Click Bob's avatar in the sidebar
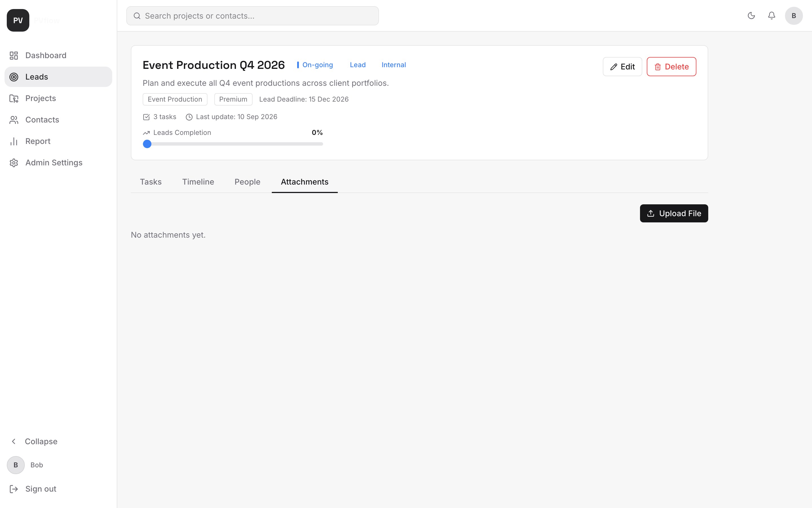The image size is (812, 508). [x=16, y=465]
